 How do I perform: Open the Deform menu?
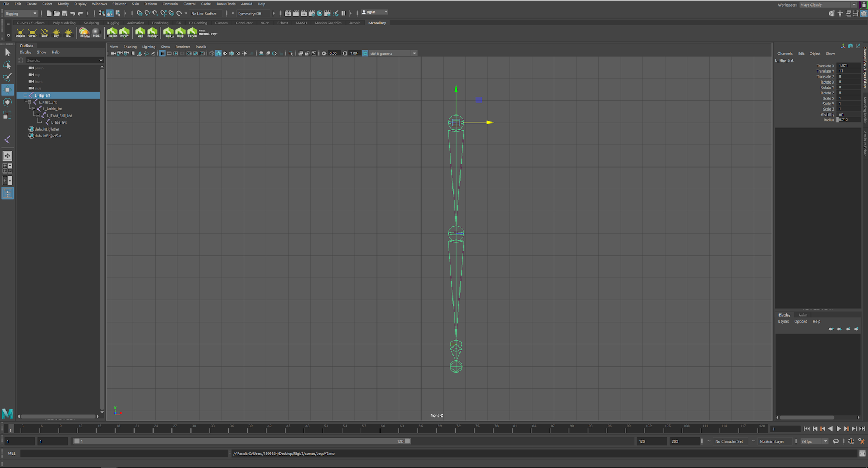click(x=151, y=4)
